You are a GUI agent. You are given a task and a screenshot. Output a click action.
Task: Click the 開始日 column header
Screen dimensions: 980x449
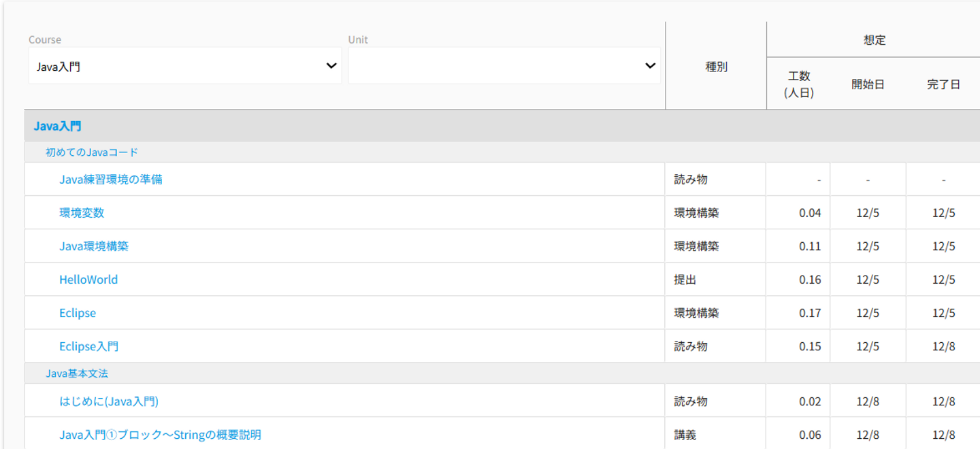click(868, 84)
